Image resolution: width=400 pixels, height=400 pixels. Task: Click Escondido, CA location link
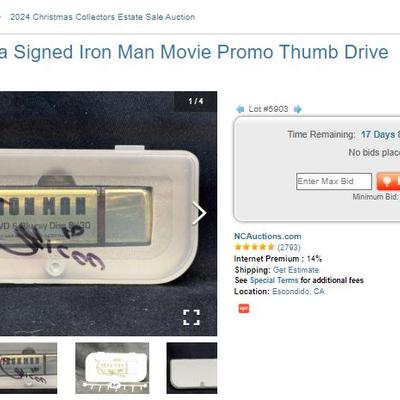click(298, 291)
